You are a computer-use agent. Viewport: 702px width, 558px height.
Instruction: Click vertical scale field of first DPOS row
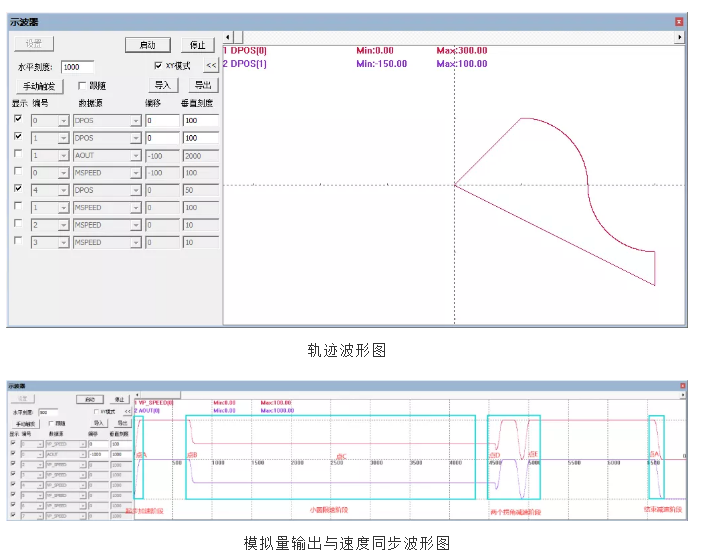click(201, 120)
